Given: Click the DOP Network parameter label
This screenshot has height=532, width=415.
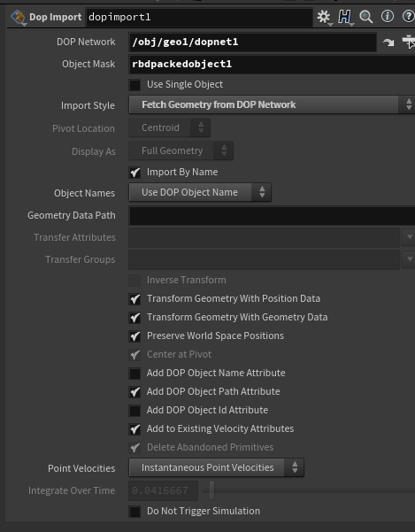Looking at the screenshot, I should (x=86, y=42).
